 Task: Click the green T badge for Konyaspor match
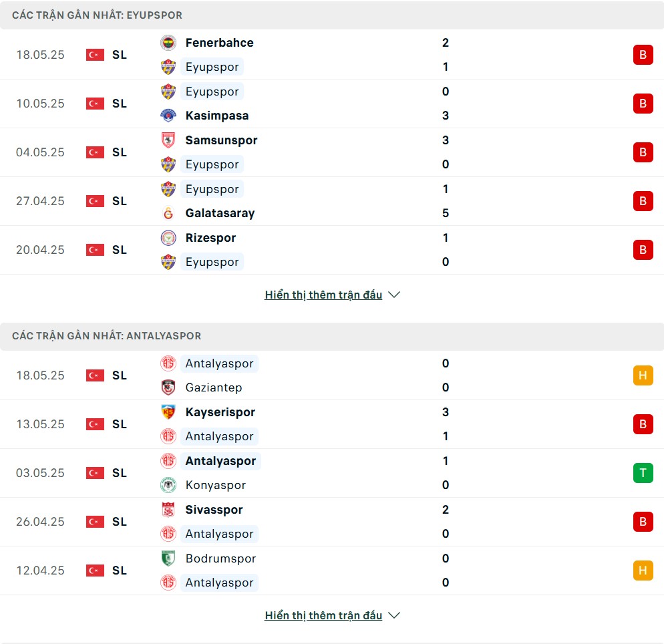click(x=643, y=472)
